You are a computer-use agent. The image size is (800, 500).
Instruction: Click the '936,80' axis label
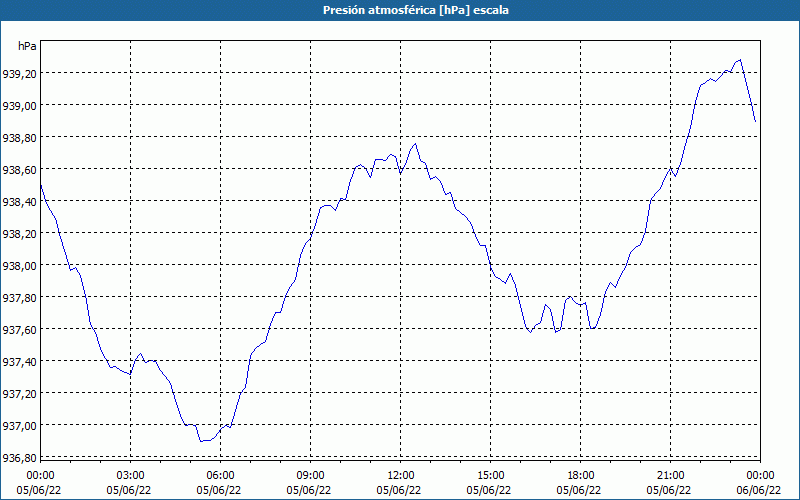[x=19, y=457]
